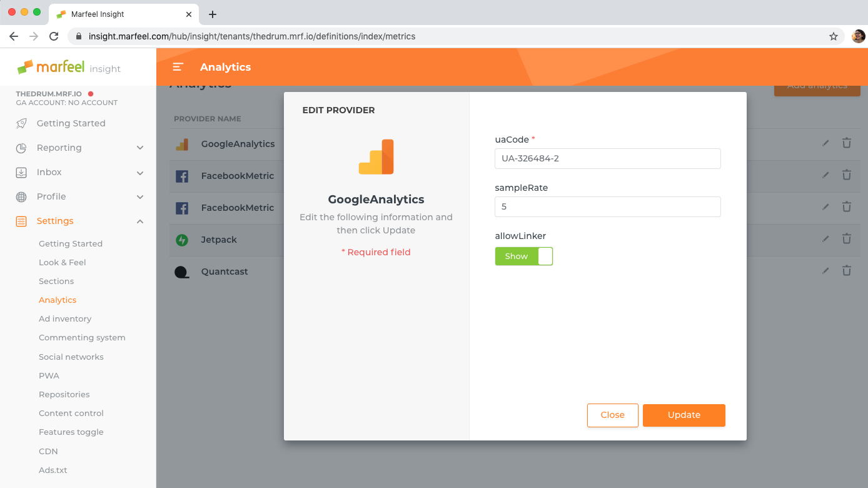Click the Quantcast provider name
Viewport: 868px width, 488px height.
pos(225,272)
